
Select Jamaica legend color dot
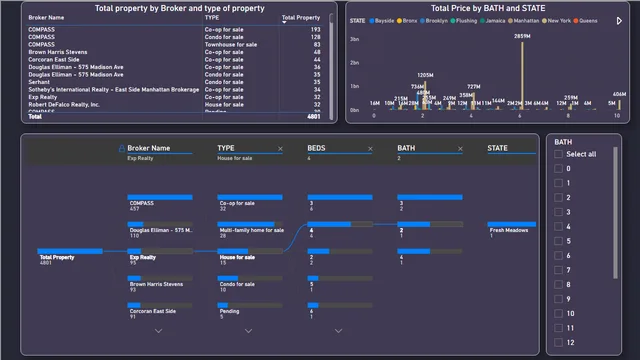pyautogui.click(x=482, y=21)
